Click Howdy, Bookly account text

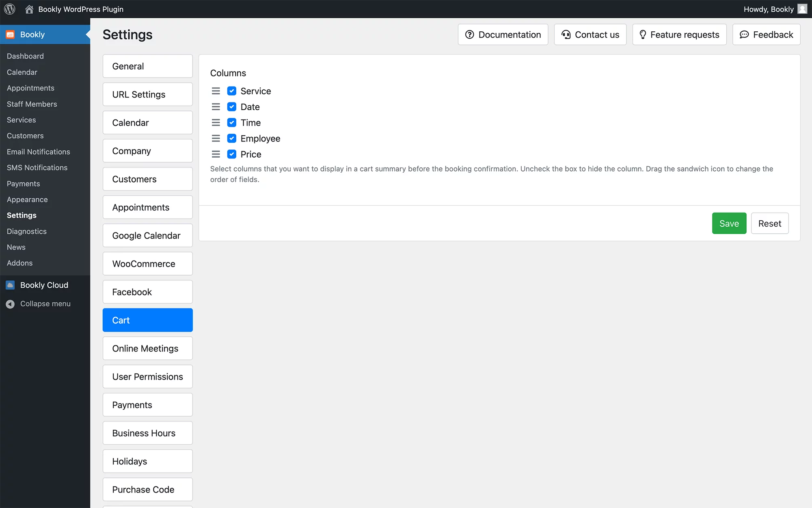point(769,9)
